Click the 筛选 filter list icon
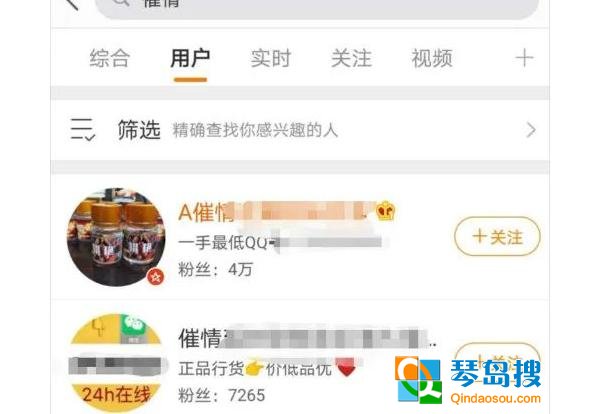Screen dimensions: 605x414 coord(83,130)
